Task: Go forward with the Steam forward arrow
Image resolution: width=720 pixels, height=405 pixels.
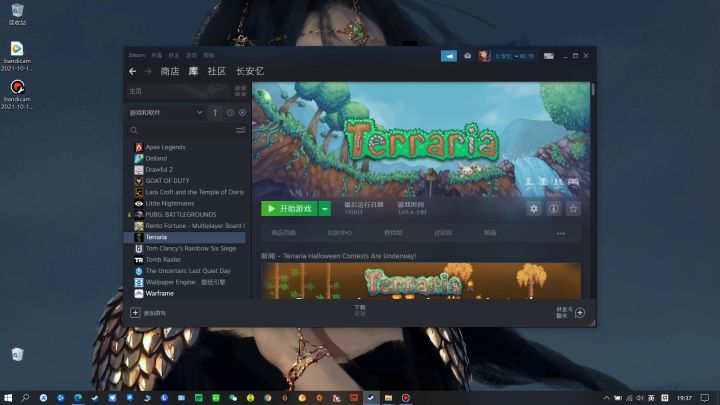Action: pyautogui.click(x=148, y=71)
